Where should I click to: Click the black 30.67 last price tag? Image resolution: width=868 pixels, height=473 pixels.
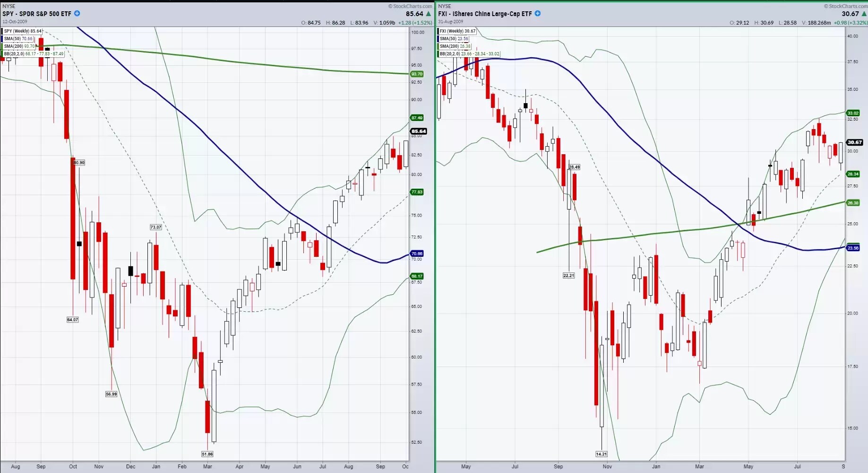point(855,142)
